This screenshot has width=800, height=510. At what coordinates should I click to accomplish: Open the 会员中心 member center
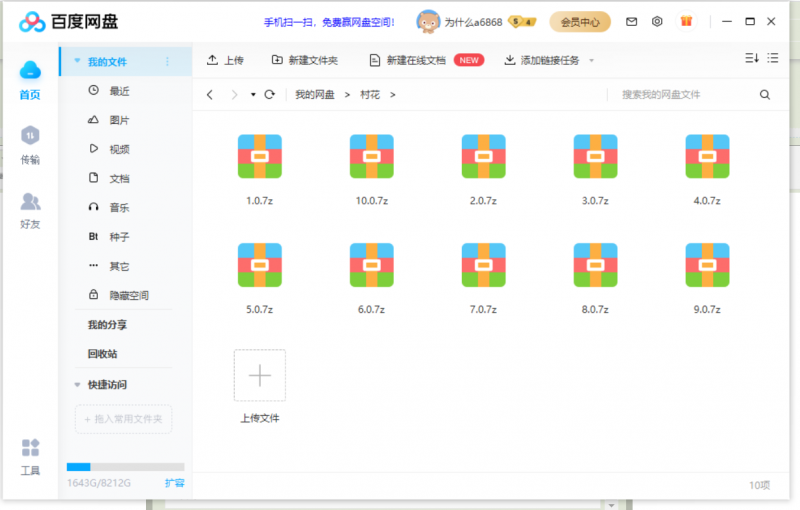tap(580, 22)
